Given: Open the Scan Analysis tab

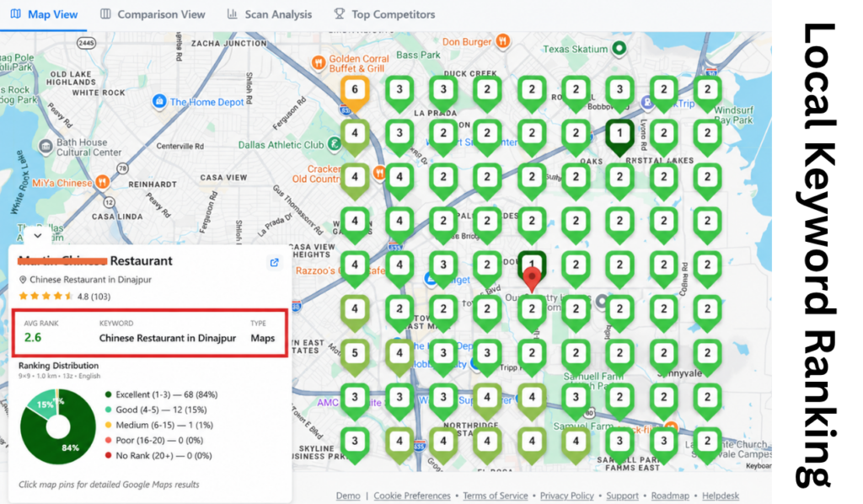Looking at the screenshot, I should 270,14.
